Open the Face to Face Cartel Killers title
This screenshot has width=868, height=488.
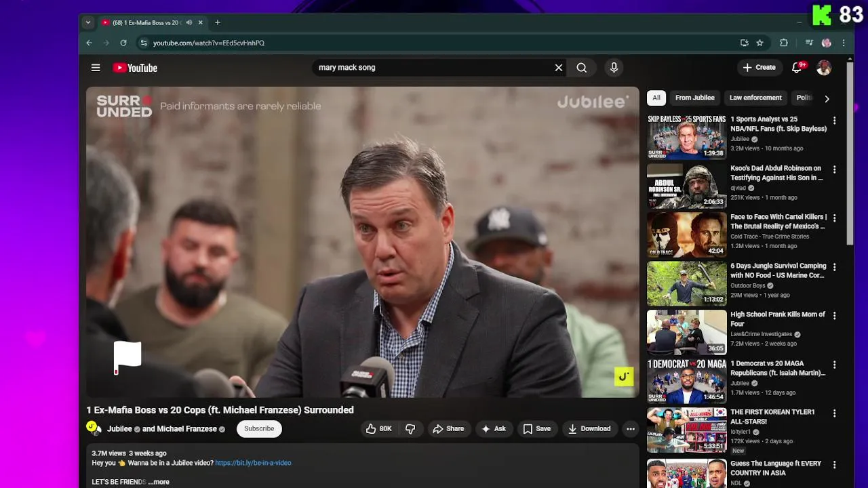778,222
